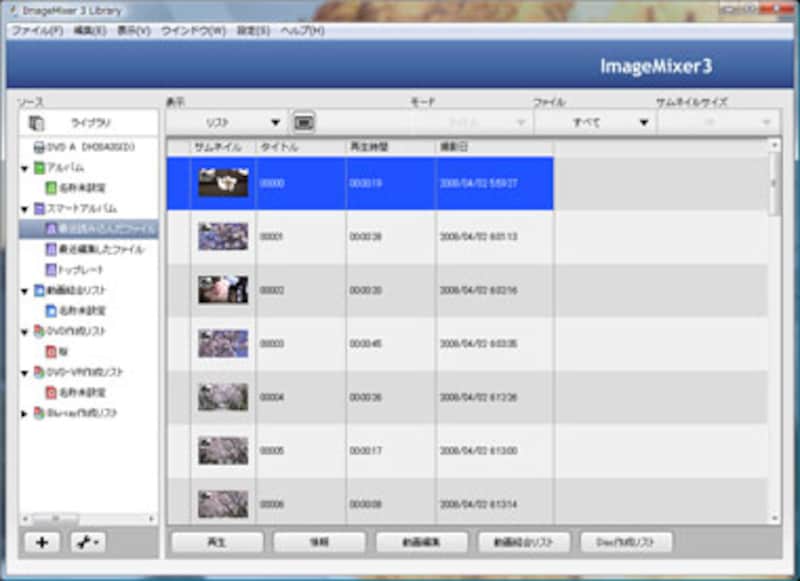Click the Blu-ray作成リスト disc icon

[x=38, y=412]
